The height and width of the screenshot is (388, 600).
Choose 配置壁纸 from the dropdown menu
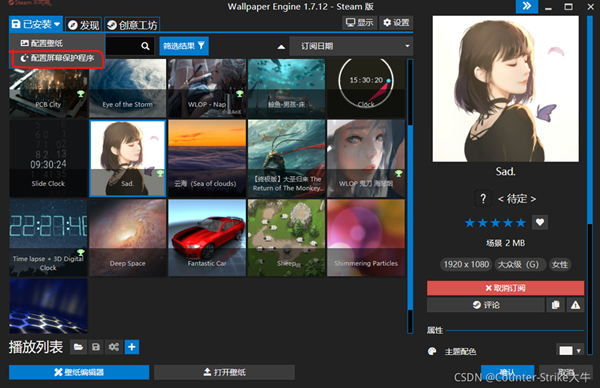coord(41,43)
